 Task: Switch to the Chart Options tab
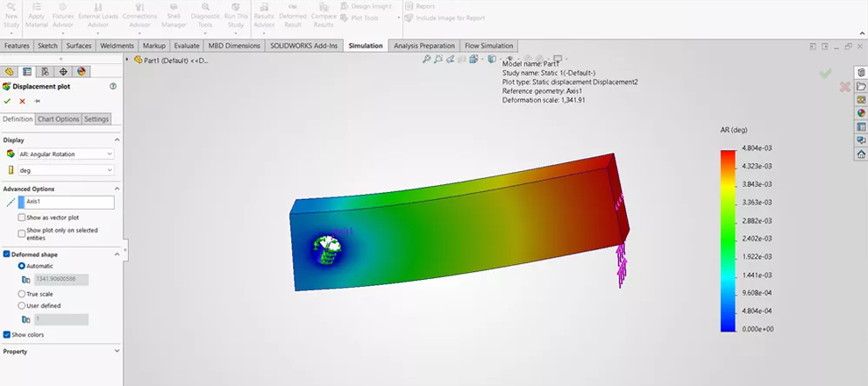coord(59,119)
